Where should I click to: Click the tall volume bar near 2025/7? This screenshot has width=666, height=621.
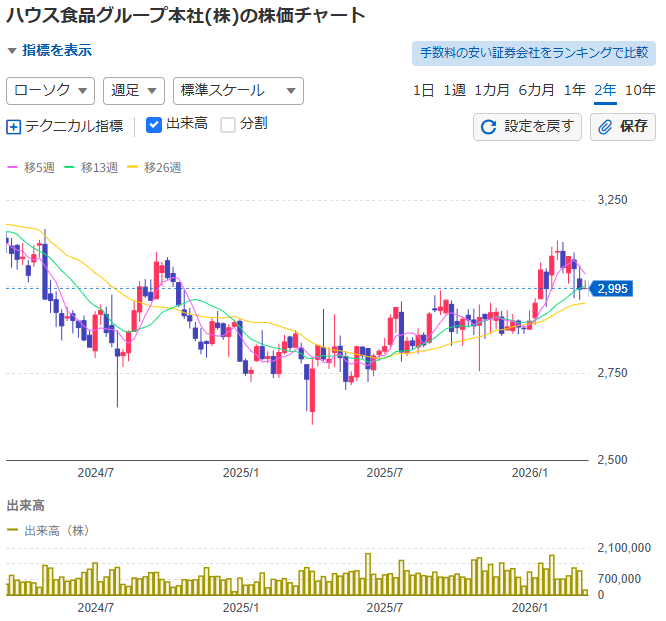pos(368,575)
